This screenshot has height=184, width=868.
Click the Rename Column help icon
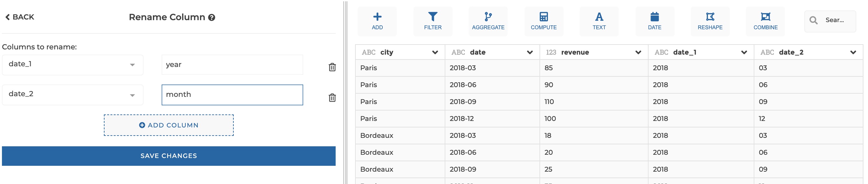212,18
